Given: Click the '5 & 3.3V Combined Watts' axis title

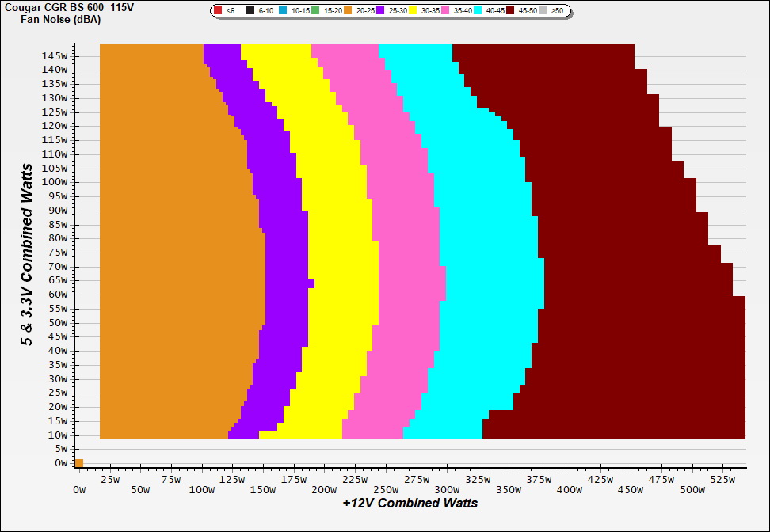Looking at the screenshot, I should (x=27, y=254).
